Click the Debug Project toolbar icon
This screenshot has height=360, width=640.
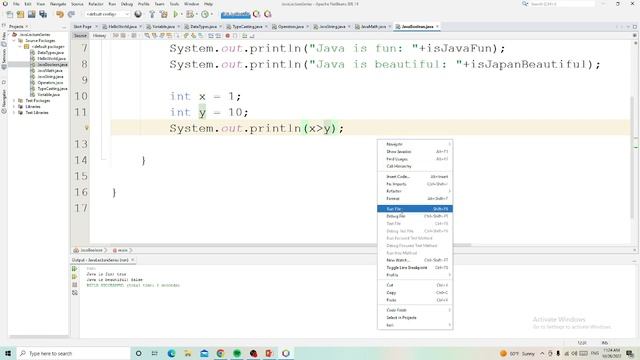(189, 14)
